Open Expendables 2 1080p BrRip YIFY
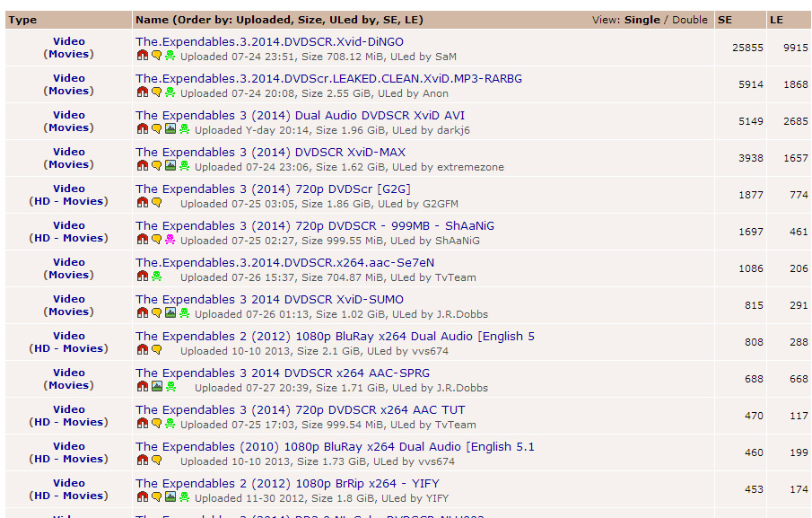 click(287, 483)
